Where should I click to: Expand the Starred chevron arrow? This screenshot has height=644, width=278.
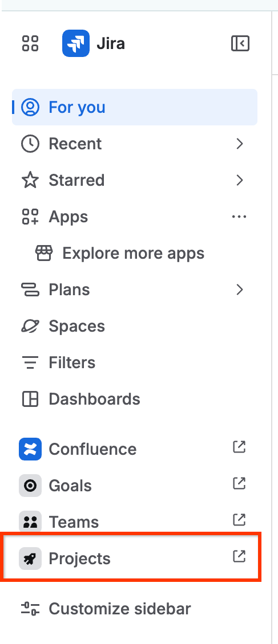coord(240,180)
